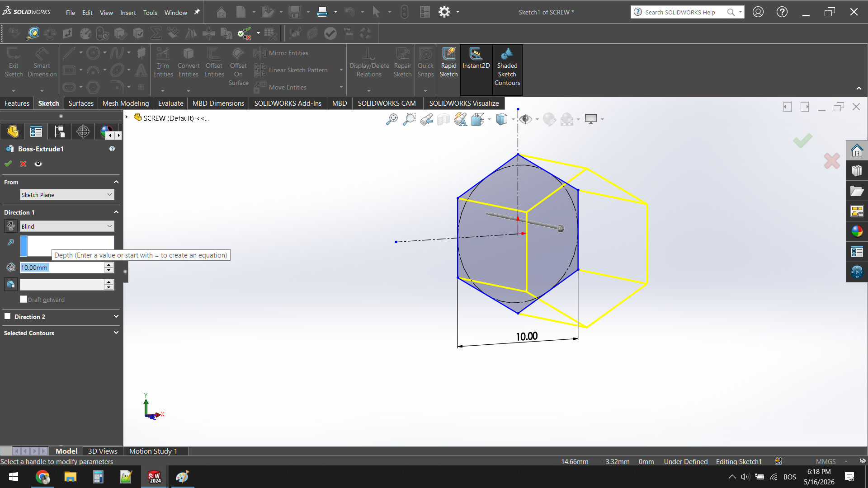The width and height of the screenshot is (868, 488).
Task: Open the Mesh Modeling tab
Action: pos(126,103)
